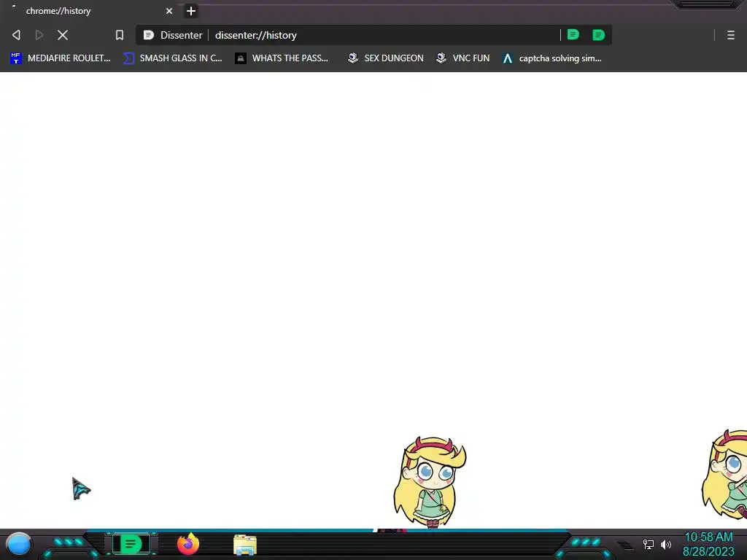Open the Start orb menu
Screen dimensions: 747x560
point(18,544)
